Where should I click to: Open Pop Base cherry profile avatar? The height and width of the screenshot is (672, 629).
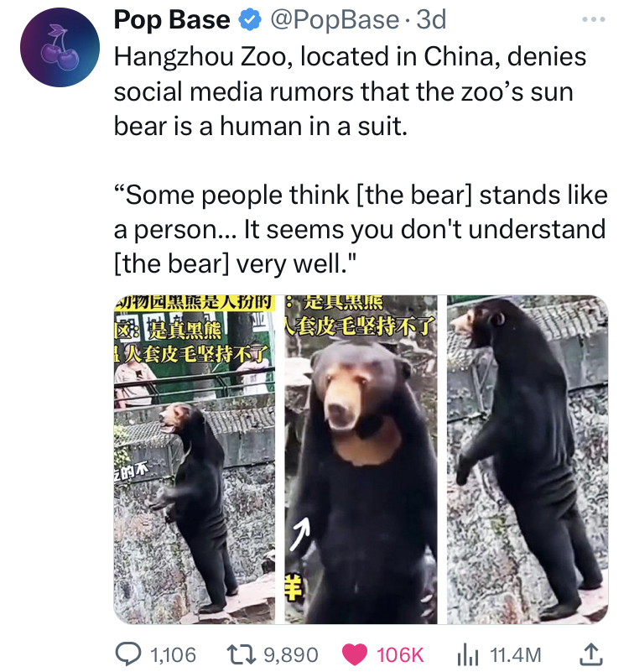[x=60, y=47]
